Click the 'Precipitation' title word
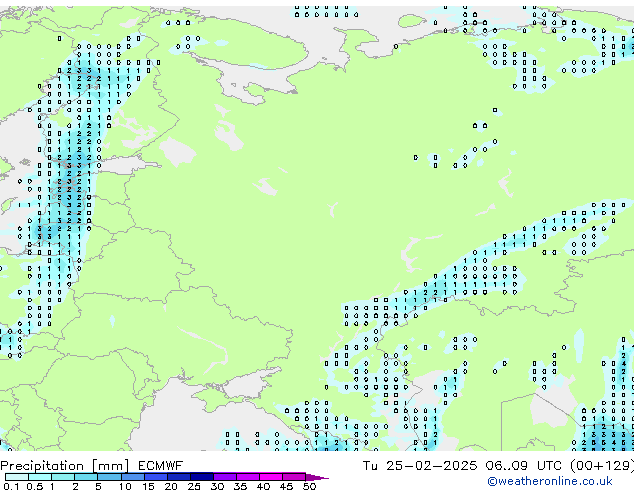634x490 pixels. click(x=42, y=466)
